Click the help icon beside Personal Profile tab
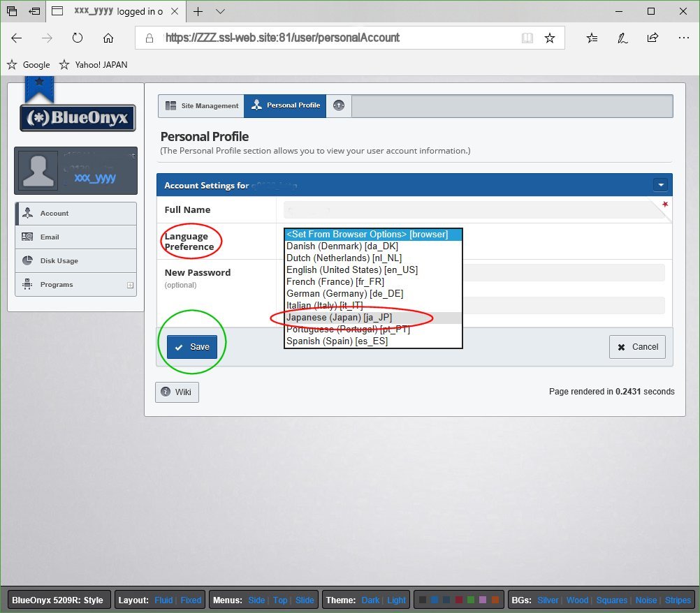This screenshot has height=613, width=700. click(338, 105)
